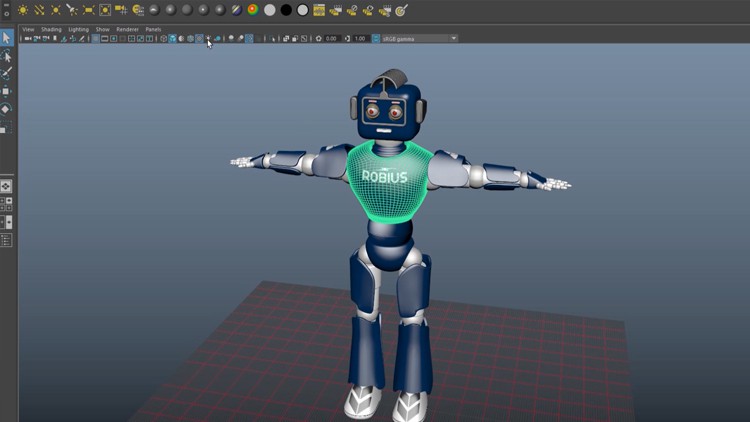The image size is (750, 422).
Task: Click the select camera icon
Action: pyautogui.click(x=28, y=38)
